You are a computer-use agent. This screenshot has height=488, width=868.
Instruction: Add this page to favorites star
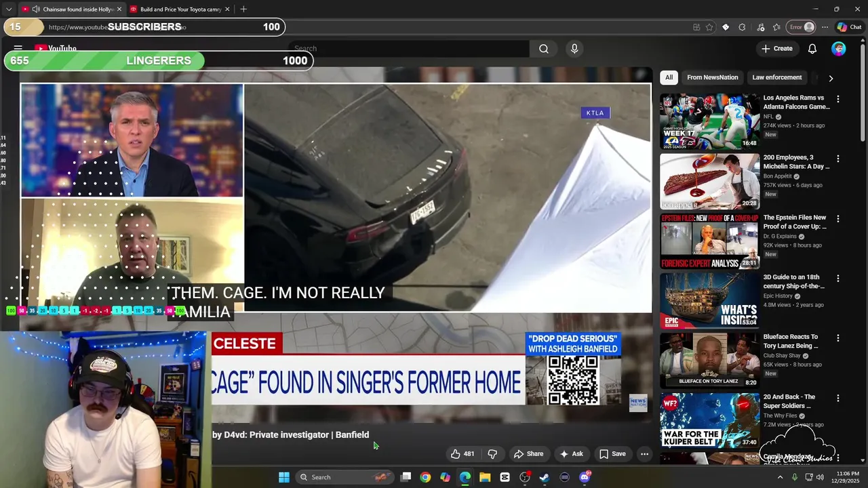pyautogui.click(x=709, y=27)
